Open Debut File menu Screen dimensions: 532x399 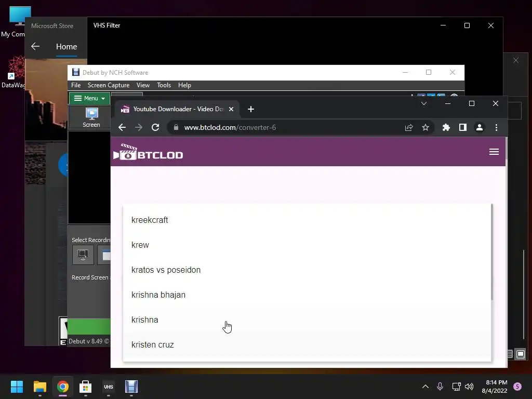pos(76,85)
